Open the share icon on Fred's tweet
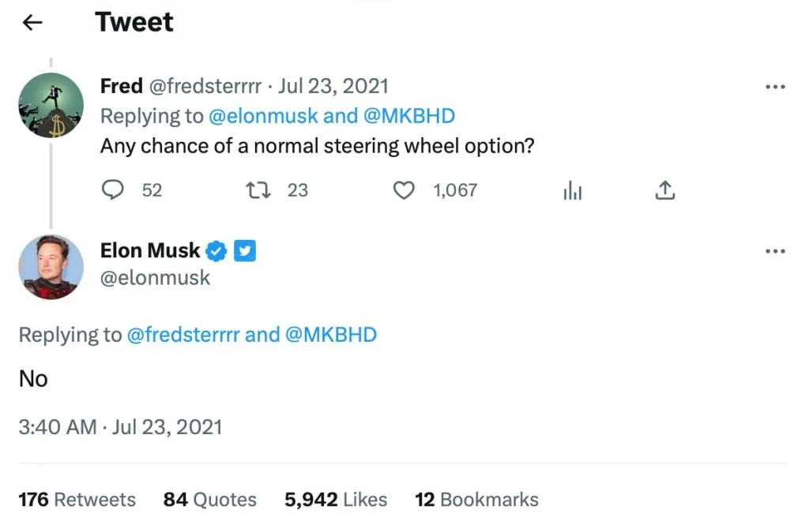 click(664, 189)
